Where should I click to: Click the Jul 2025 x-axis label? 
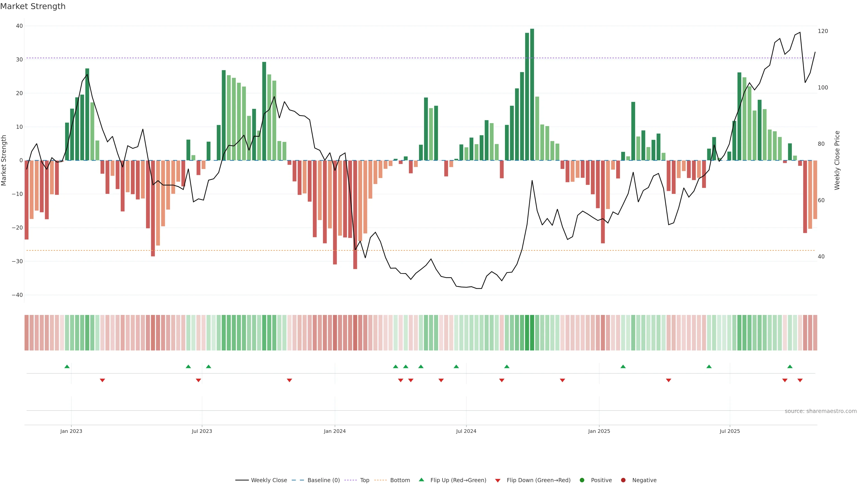pyautogui.click(x=729, y=431)
